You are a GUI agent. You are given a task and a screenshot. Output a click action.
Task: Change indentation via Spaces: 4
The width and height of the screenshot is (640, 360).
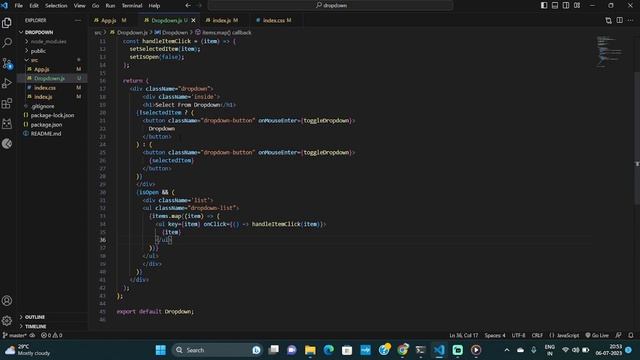coord(495,336)
